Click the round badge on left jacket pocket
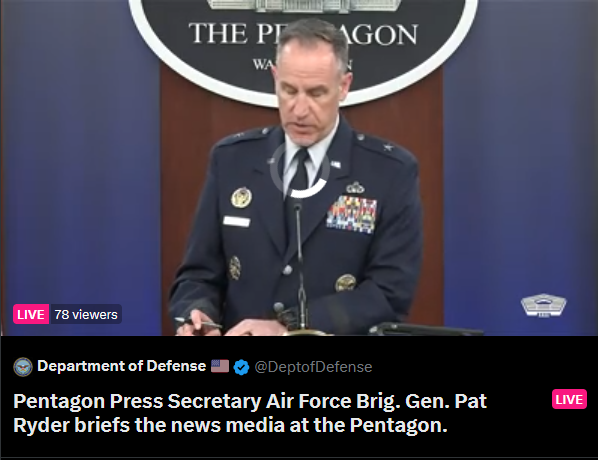 point(241,198)
